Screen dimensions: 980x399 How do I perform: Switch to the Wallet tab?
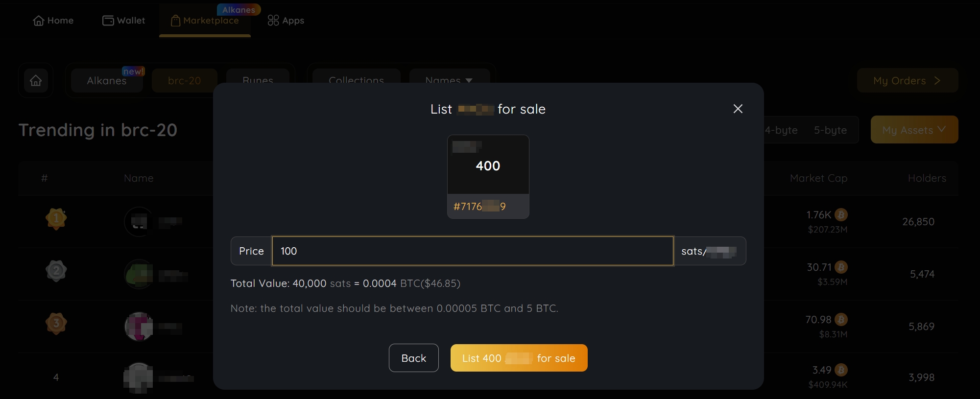click(x=123, y=21)
